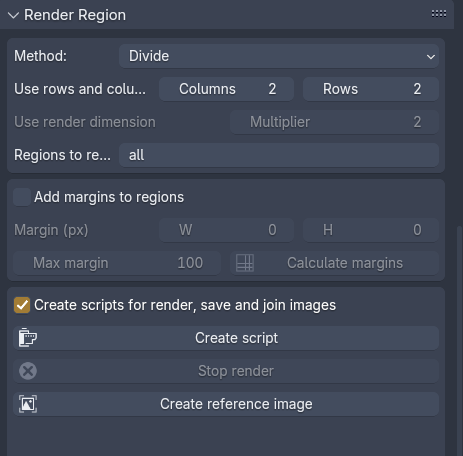Click the Margin (px) label
Image resolution: width=463 pixels, height=456 pixels.
[x=51, y=230]
